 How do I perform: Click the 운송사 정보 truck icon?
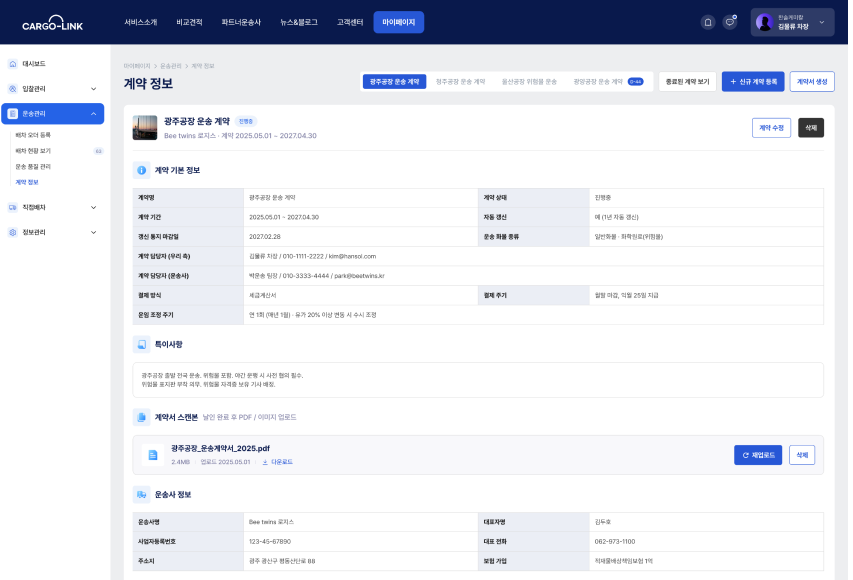tap(141, 495)
